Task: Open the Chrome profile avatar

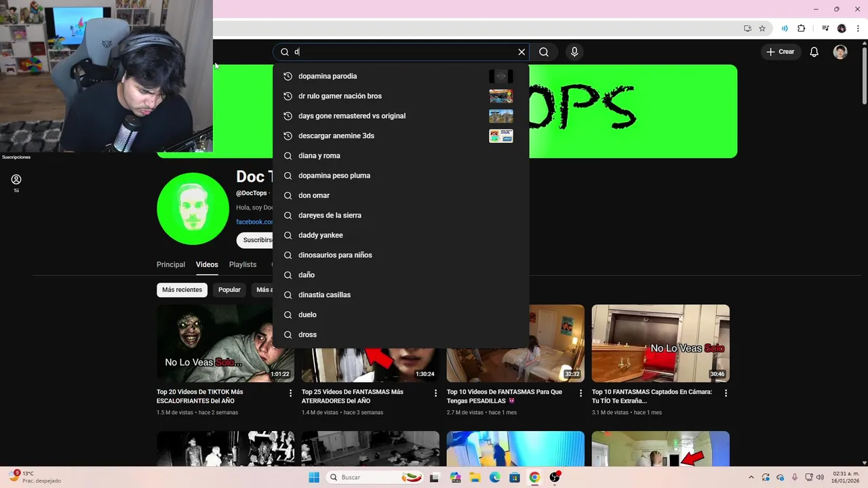Action: coord(842,28)
